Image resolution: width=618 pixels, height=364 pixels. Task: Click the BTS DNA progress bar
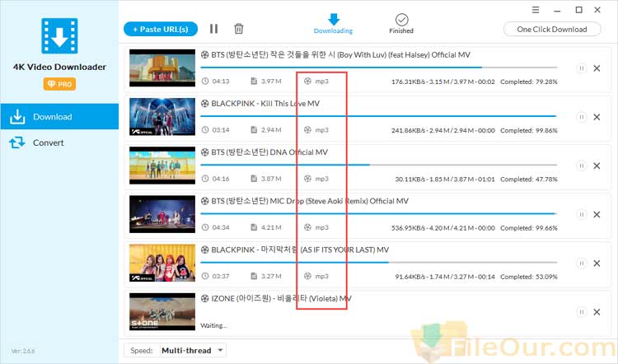(379, 165)
